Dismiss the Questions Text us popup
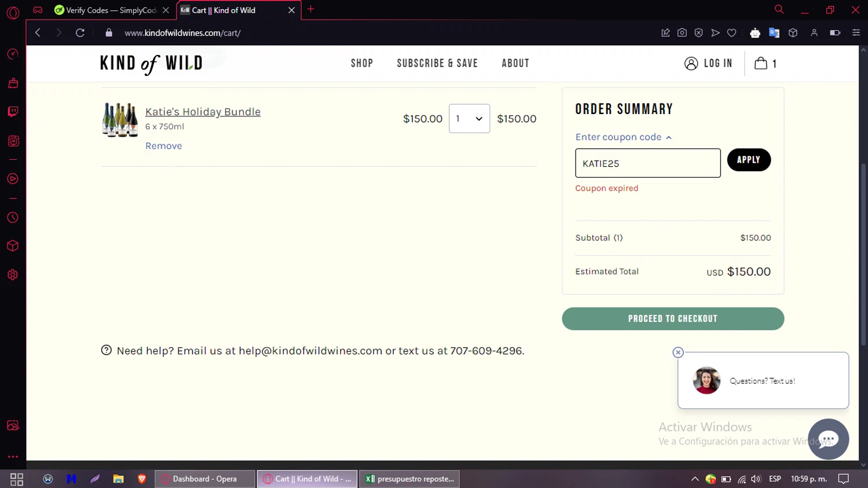The image size is (868, 488). (x=678, y=353)
